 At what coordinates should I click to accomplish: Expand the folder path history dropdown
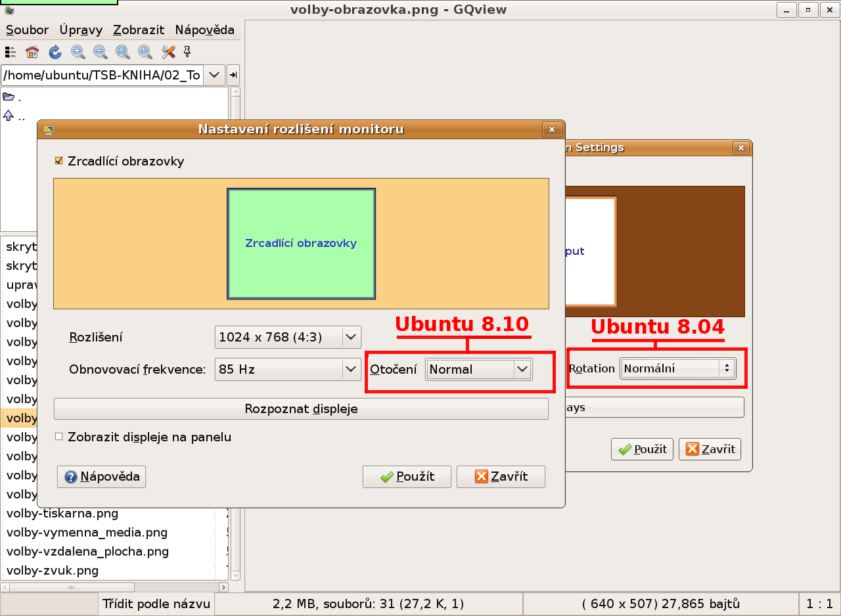pyautogui.click(x=214, y=75)
